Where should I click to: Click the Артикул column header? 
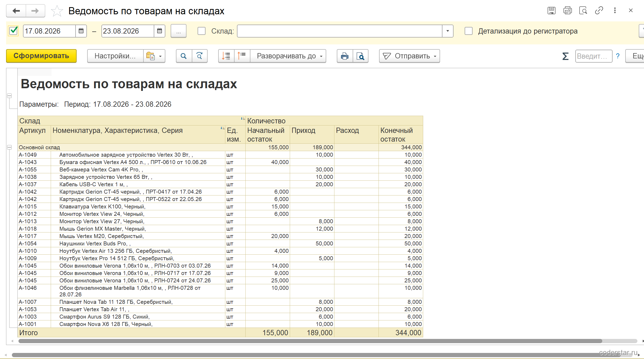point(34,134)
